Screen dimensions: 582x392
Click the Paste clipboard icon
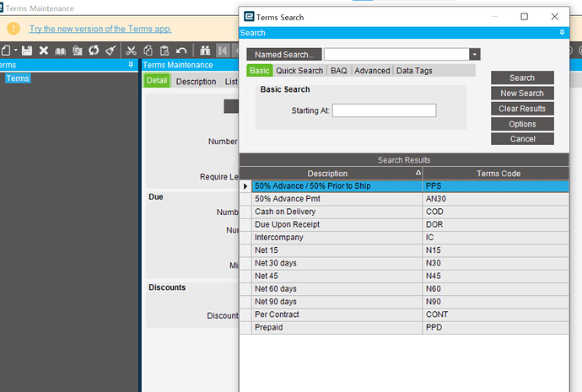click(164, 50)
